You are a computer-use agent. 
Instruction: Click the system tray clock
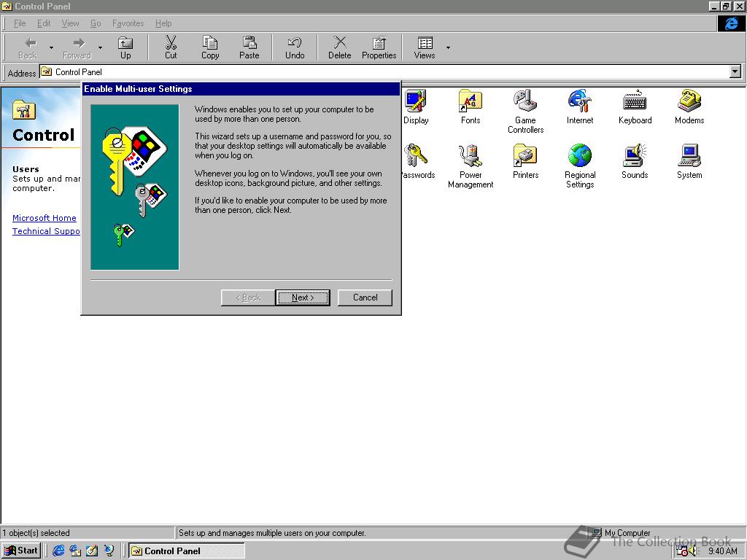(x=723, y=551)
